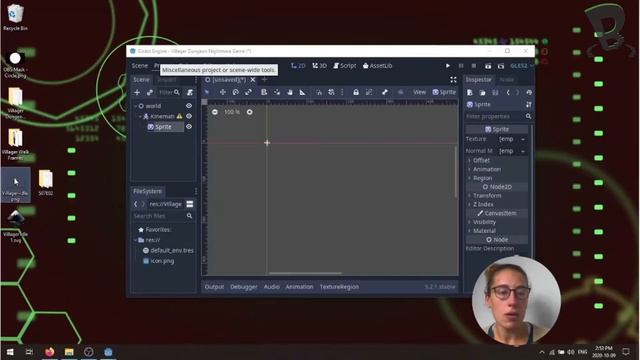Add a new node with plus icon

click(x=137, y=93)
